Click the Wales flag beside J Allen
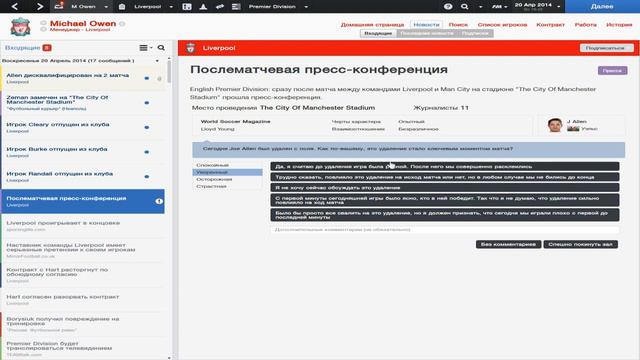The width and height of the screenshot is (640, 360). click(573, 129)
